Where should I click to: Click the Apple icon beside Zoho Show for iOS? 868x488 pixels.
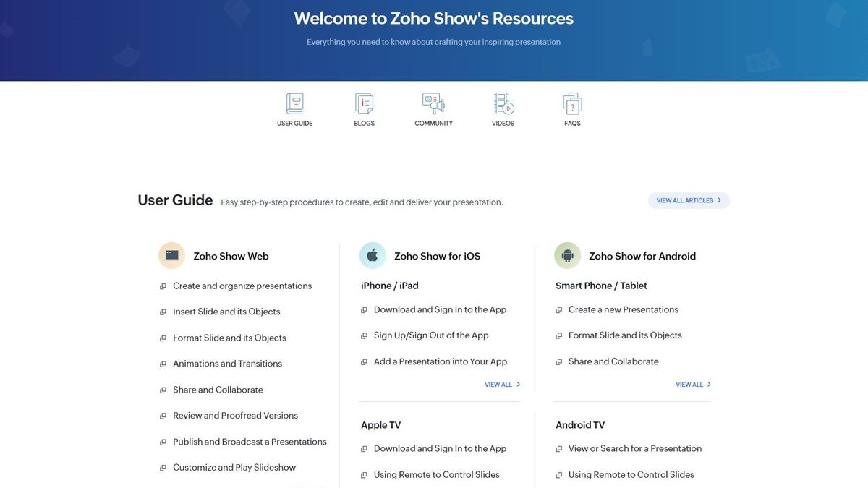372,255
